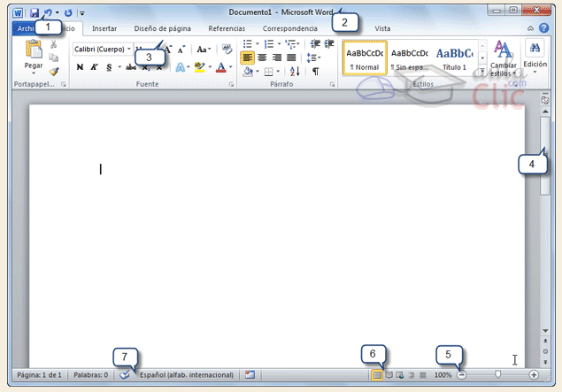
Task: Apply italic with the K button
Action: (x=94, y=66)
